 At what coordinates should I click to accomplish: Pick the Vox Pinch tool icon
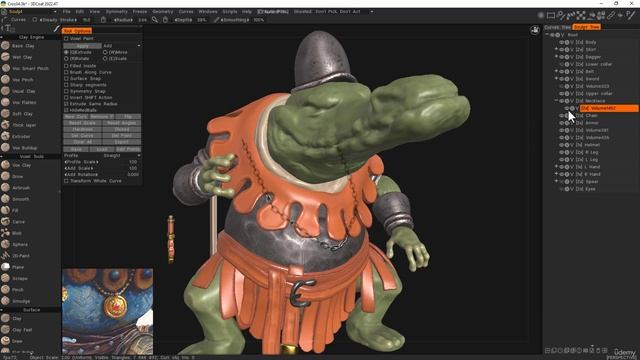(x=5, y=80)
